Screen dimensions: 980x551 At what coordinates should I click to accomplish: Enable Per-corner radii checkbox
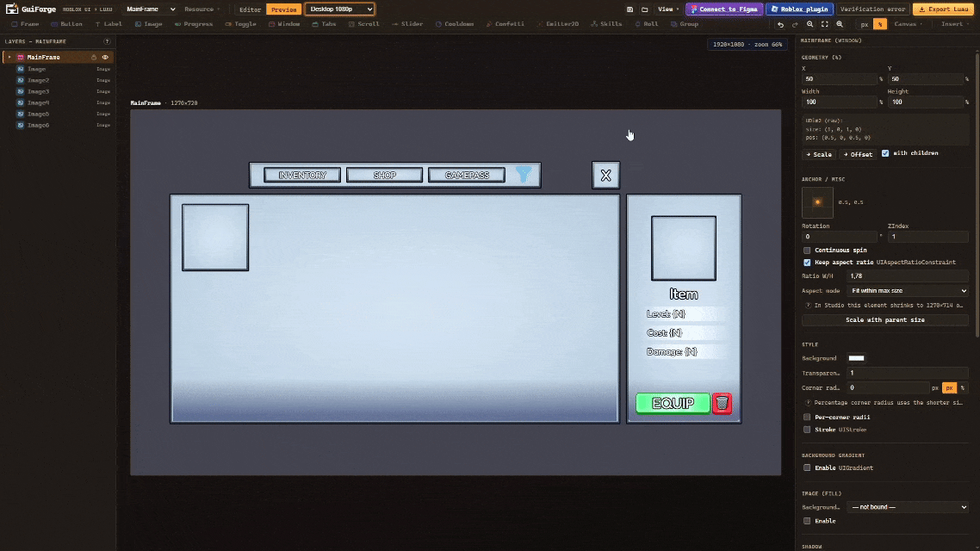click(x=807, y=417)
